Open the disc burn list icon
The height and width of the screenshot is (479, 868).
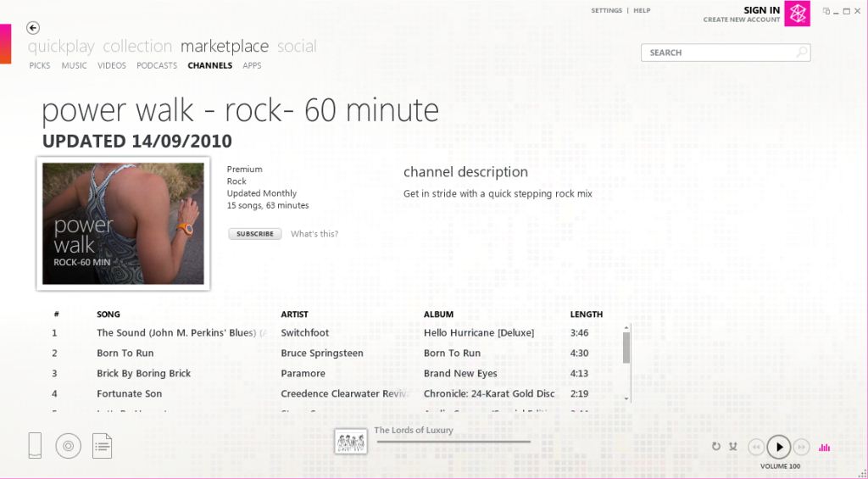tap(68, 446)
